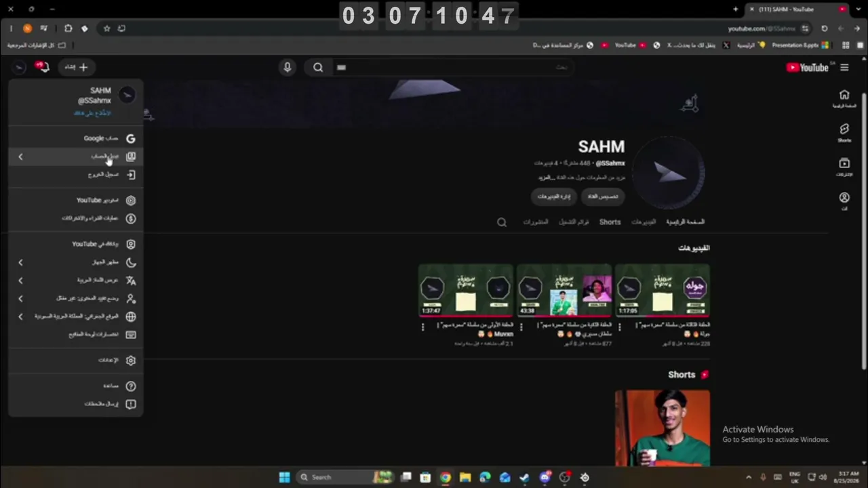Open Subscriptions in the YouTube mini sidebar
This screenshot has height=488, width=868.
844,167
